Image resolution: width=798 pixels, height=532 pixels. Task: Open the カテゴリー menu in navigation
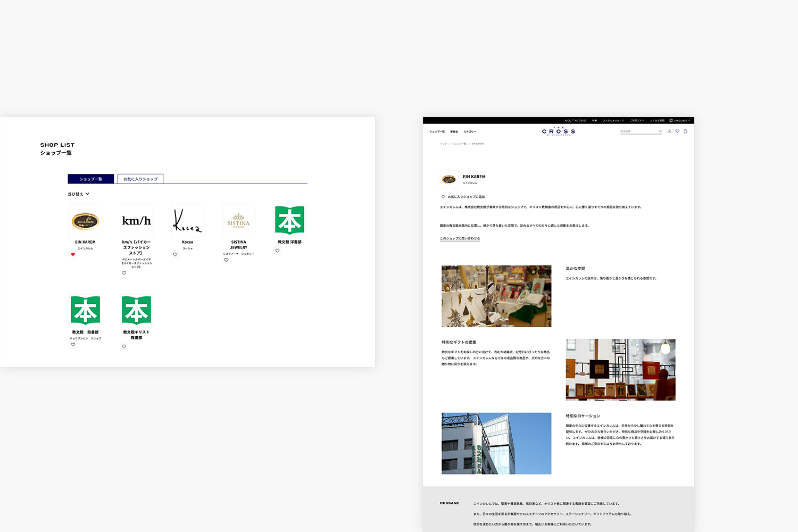(x=470, y=131)
